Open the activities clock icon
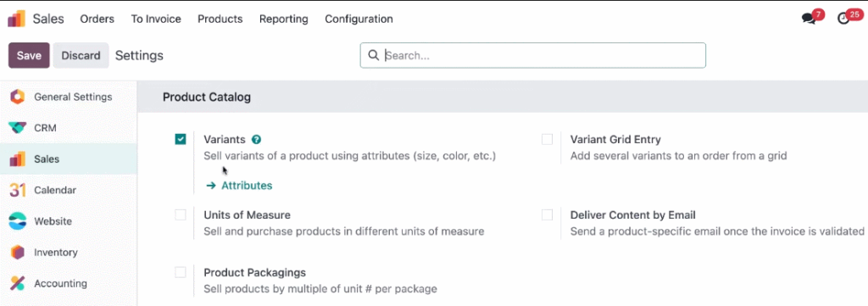The height and width of the screenshot is (306, 868). (x=843, y=19)
